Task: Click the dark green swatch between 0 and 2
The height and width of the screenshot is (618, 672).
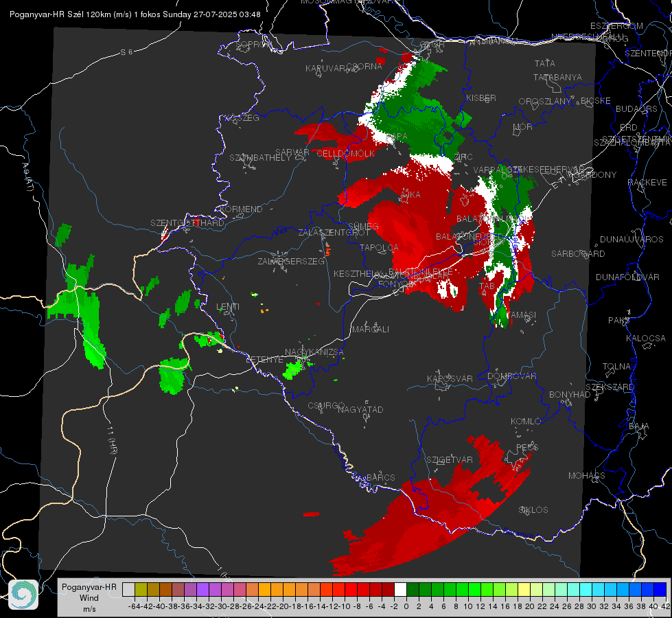Action: click(x=413, y=589)
